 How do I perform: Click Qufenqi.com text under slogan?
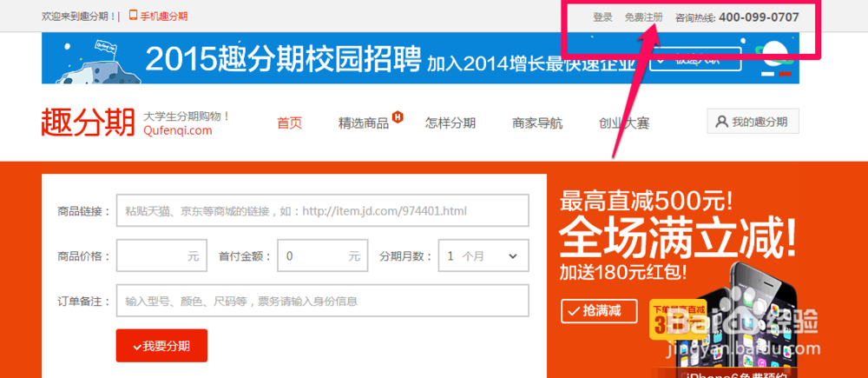point(177,131)
